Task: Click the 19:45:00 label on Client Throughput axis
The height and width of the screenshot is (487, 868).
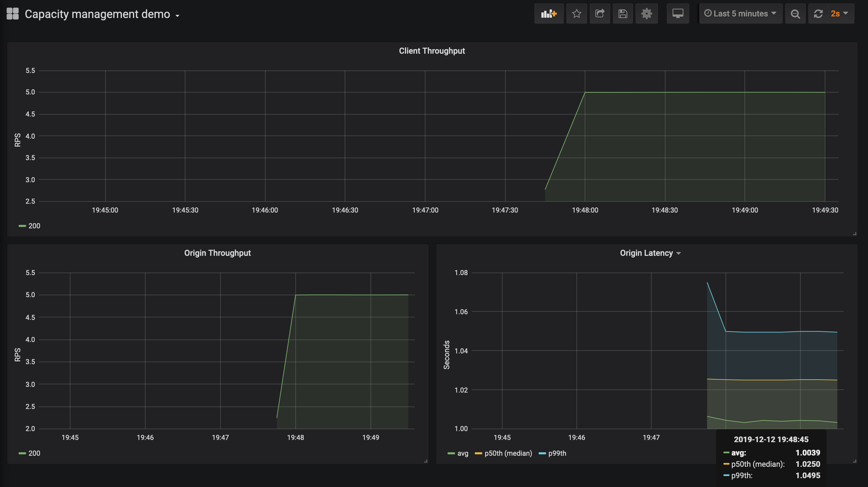Action: (105, 210)
